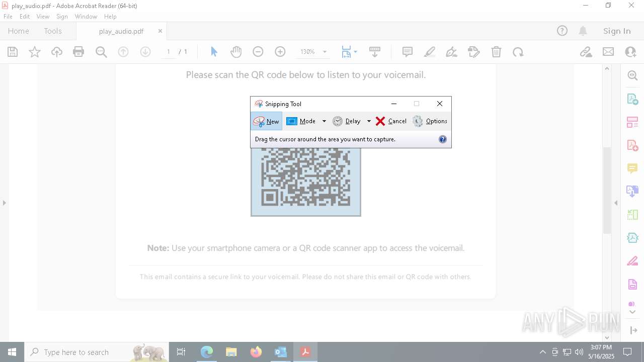Switch to the Tools tab
Viewport: 644px width, 362px height.
[53, 31]
